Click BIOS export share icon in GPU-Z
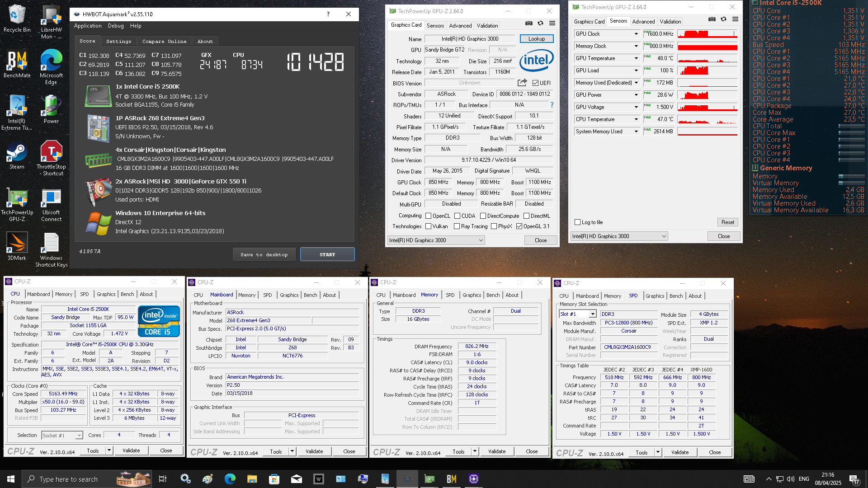This screenshot has height=488, width=868. [x=522, y=83]
